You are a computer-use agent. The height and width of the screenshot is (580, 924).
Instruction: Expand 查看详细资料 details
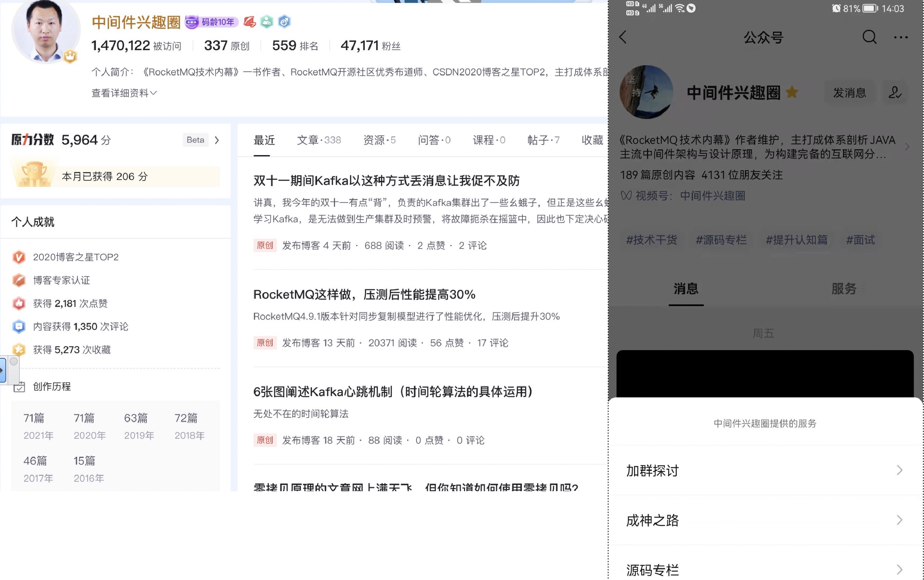click(124, 93)
